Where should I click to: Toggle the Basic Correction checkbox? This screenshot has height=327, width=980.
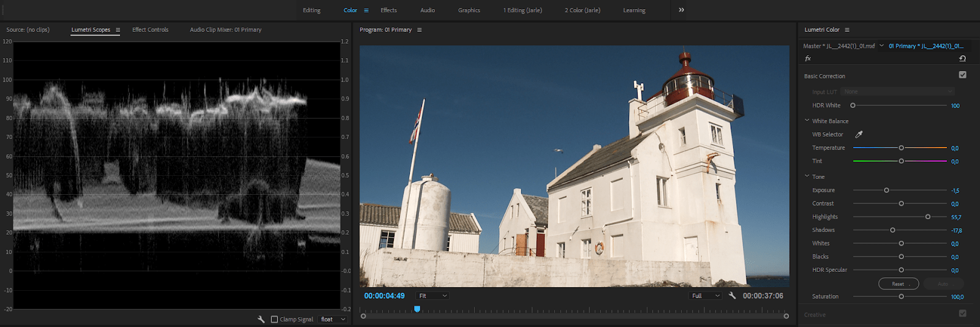[x=962, y=75]
